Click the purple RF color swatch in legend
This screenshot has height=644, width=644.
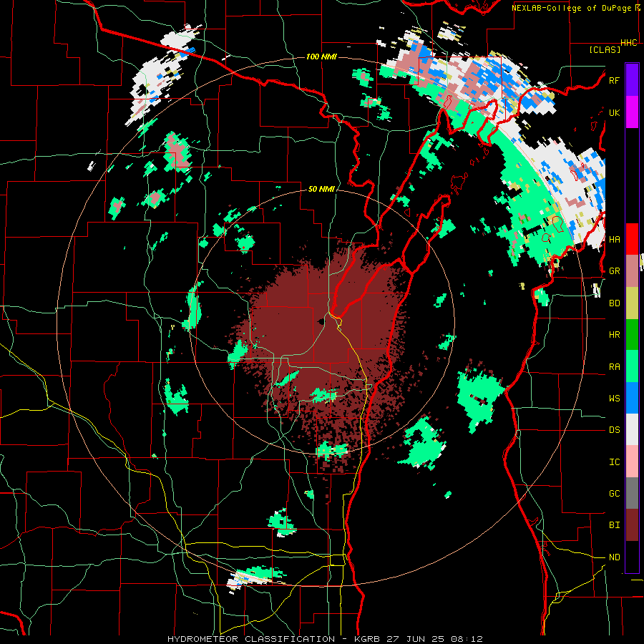(632, 79)
